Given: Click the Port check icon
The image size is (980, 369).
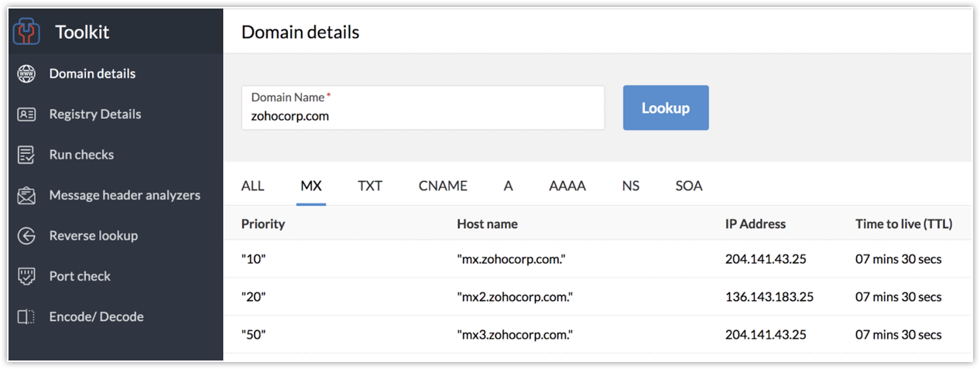Looking at the screenshot, I should pos(26,276).
